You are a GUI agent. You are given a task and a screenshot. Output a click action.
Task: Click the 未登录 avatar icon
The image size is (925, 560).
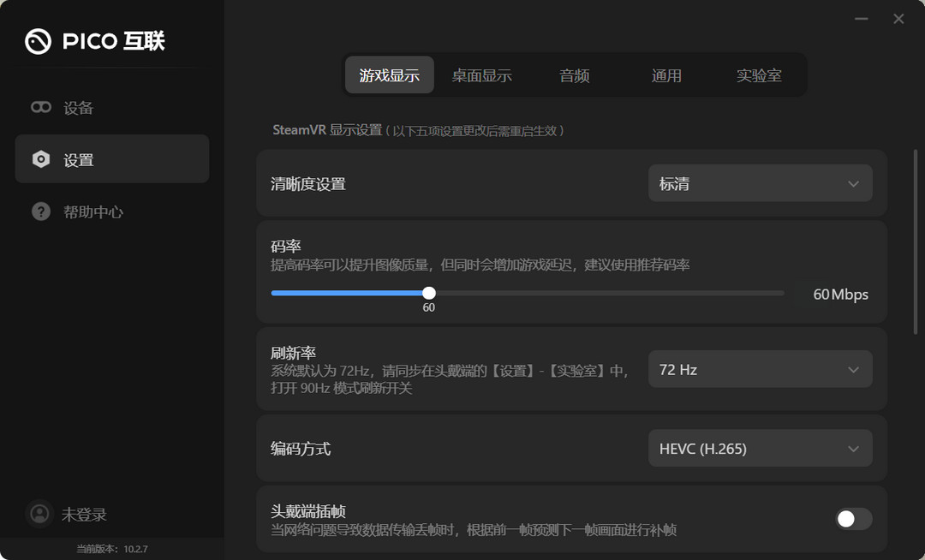[39, 514]
